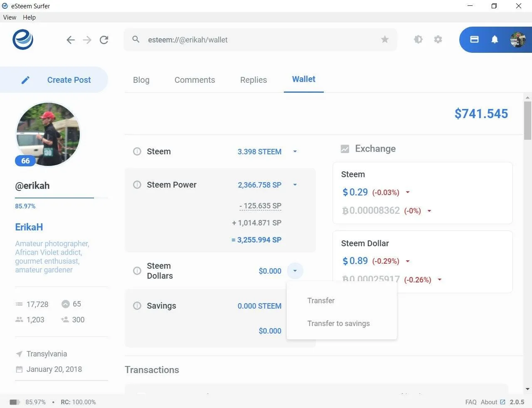Open the Blog tab
532x408 pixels.
pos(141,80)
